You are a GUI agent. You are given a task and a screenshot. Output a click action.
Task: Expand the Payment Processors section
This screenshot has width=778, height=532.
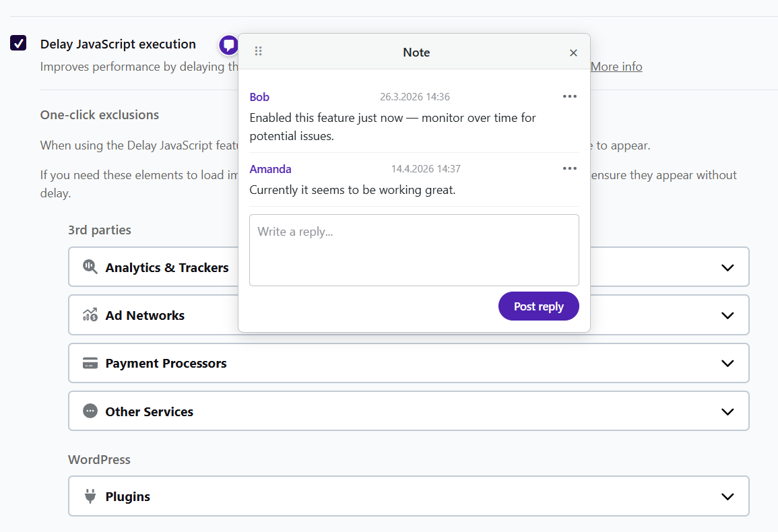[x=727, y=362]
